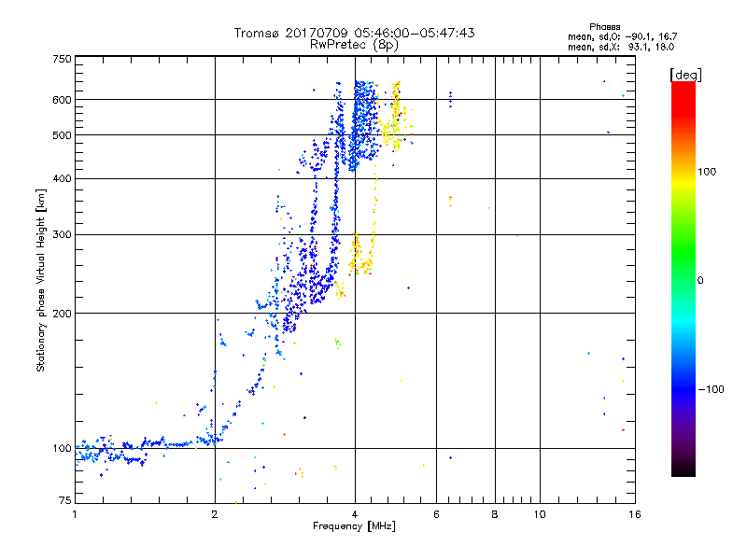This screenshot has height=560, width=747.
Task: Click the y-axis "300" label
Action: click(62, 235)
